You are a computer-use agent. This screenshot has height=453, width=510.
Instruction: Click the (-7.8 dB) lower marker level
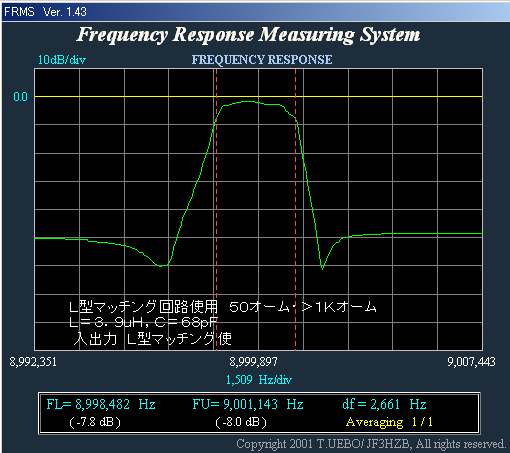95,422
